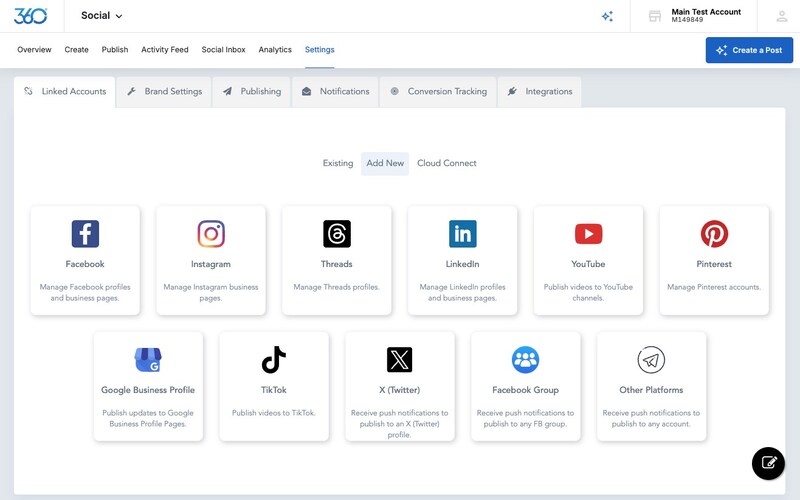Switch to the Brand Settings tab
The image size is (800, 500).
tap(165, 91)
